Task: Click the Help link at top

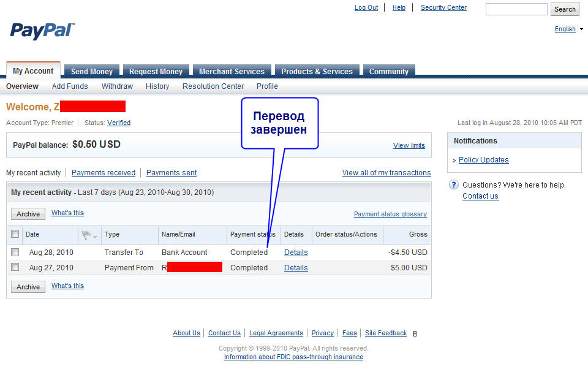Action: click(399, 7)
